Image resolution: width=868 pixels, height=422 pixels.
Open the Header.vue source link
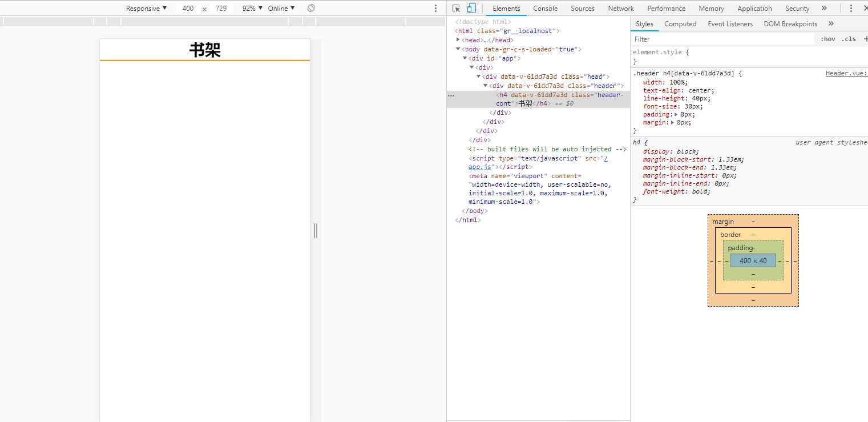point(846,73)
